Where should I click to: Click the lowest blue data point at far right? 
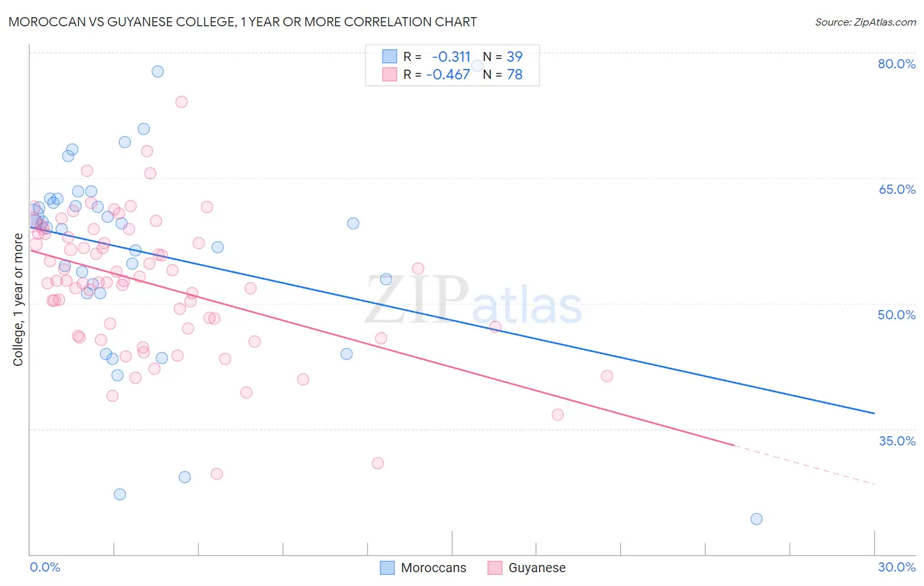point(756,519)
